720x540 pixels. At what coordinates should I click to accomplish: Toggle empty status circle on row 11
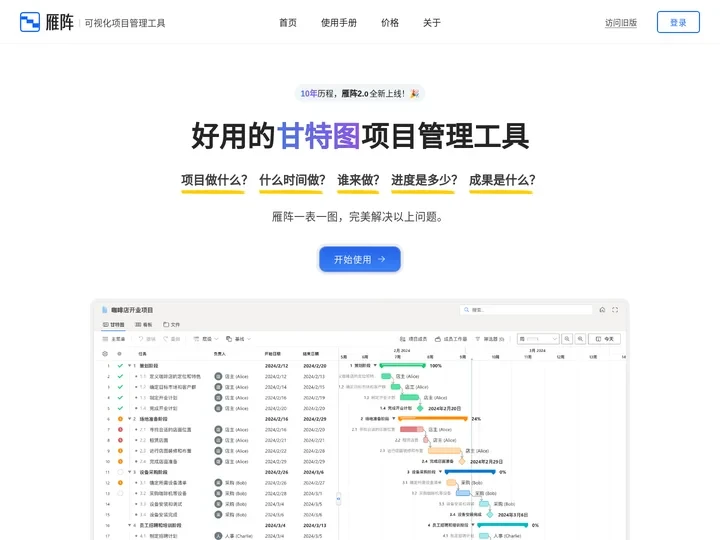click(120, 472)
